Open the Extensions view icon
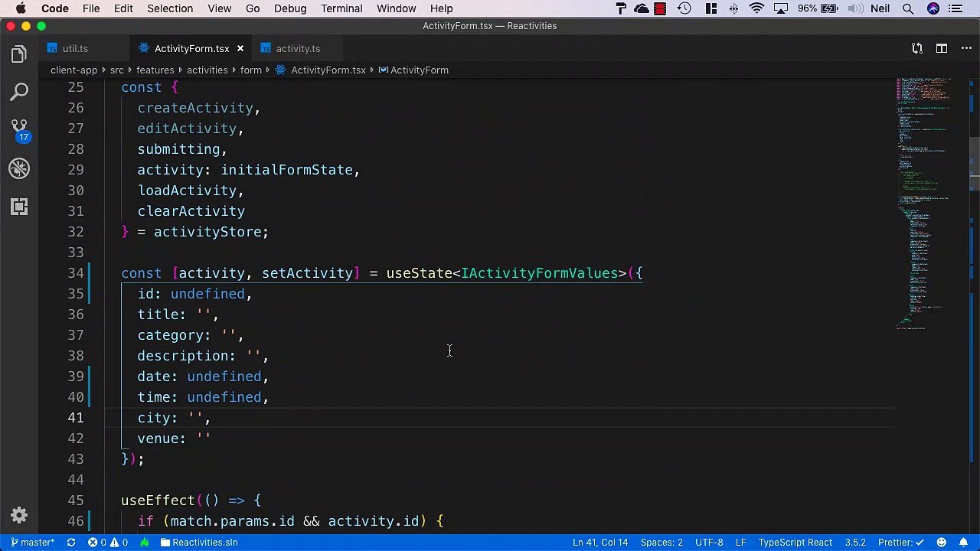 19,207
